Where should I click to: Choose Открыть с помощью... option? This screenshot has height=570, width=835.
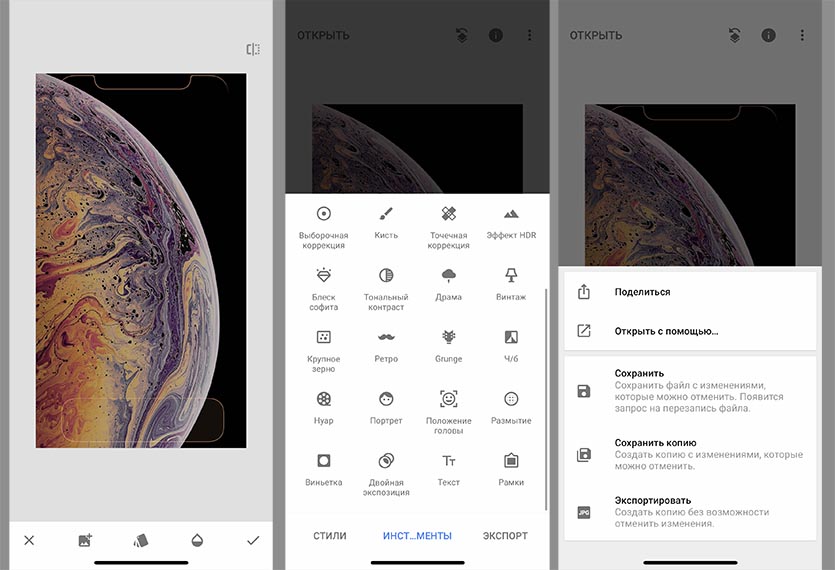690,331
